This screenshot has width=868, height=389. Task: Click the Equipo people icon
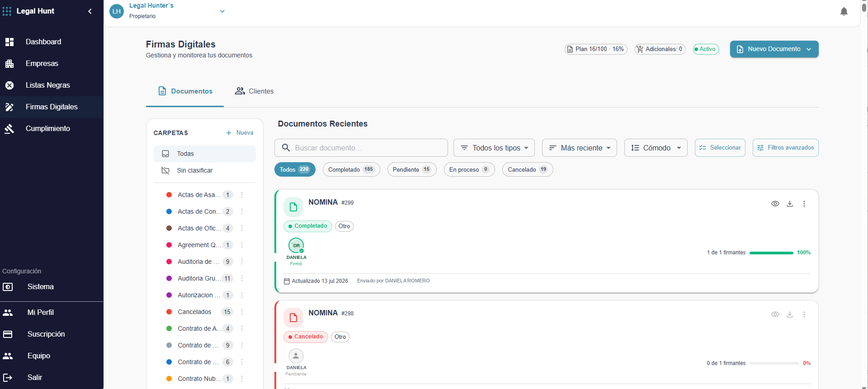pos(8,356)
